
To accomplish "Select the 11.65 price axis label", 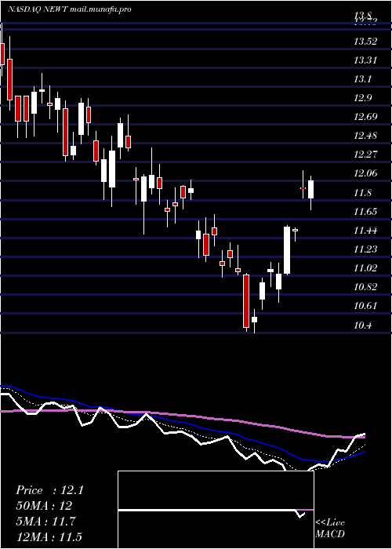I will (x=365, y=212).
